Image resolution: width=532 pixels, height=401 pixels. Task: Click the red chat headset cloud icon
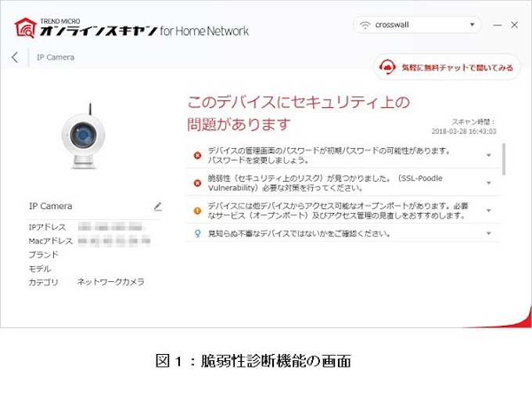pyautogui.click(x=387, y=67)
